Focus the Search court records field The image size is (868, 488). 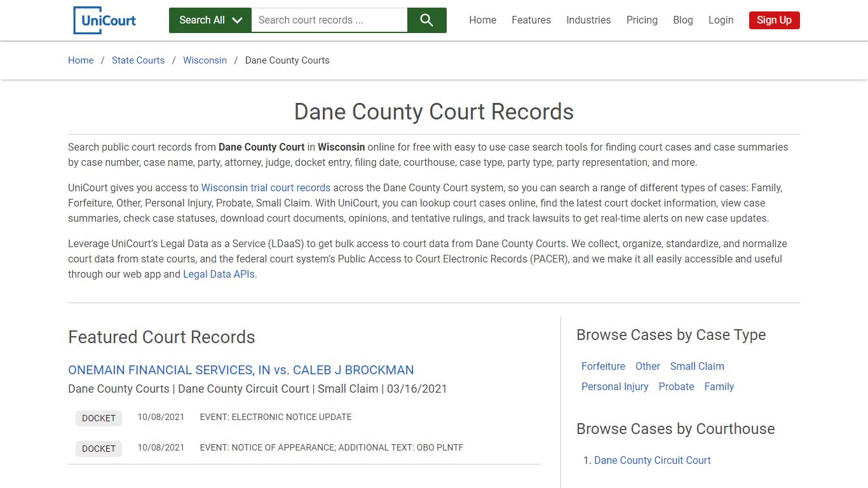329,20
